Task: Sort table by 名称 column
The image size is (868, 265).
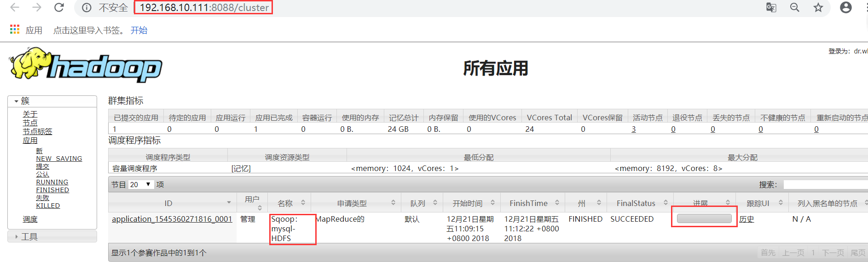Action: click(x=289, y=203)
